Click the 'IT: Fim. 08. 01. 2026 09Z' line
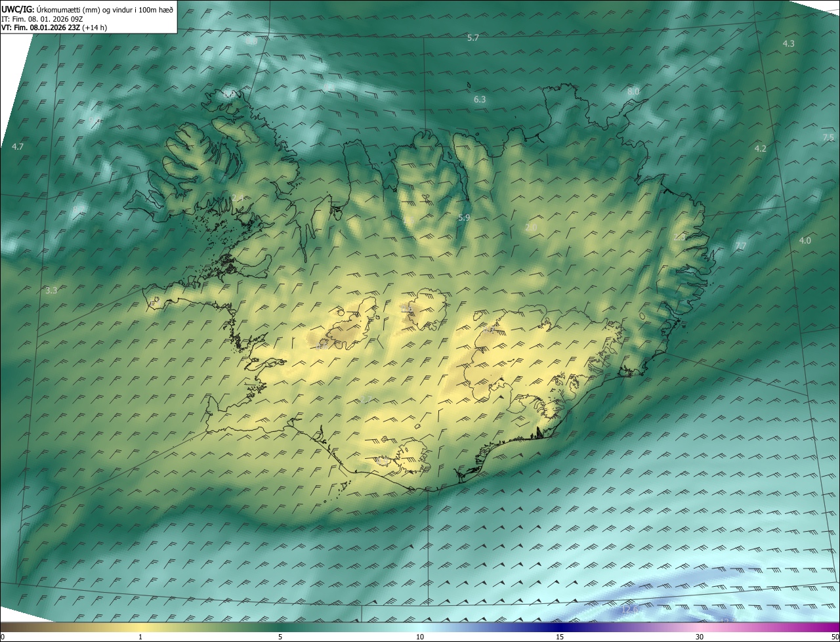Screen dimensions: 840x642 coord(42,19)
